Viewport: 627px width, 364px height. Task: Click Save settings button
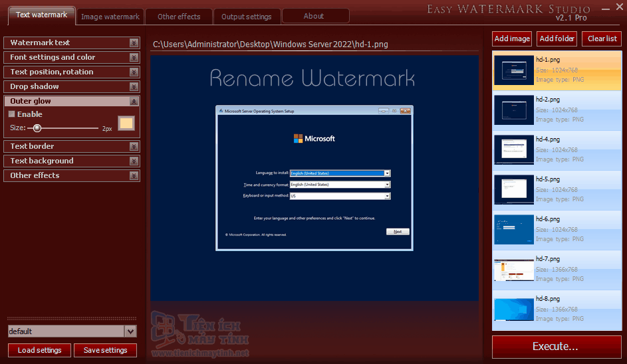pos(105,351)
